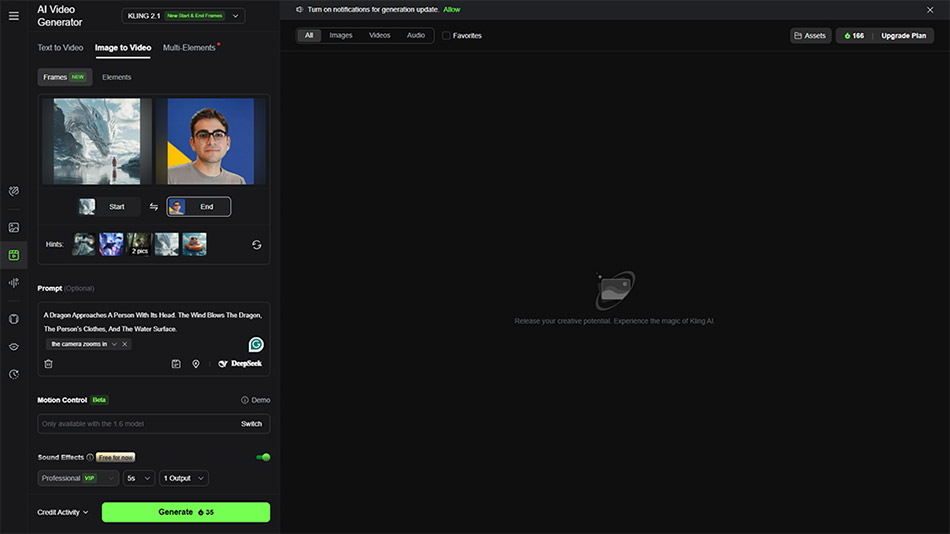Open the Kling AI home swirl icon
Viewport: 950px width, 534px height.
point(13,191)
